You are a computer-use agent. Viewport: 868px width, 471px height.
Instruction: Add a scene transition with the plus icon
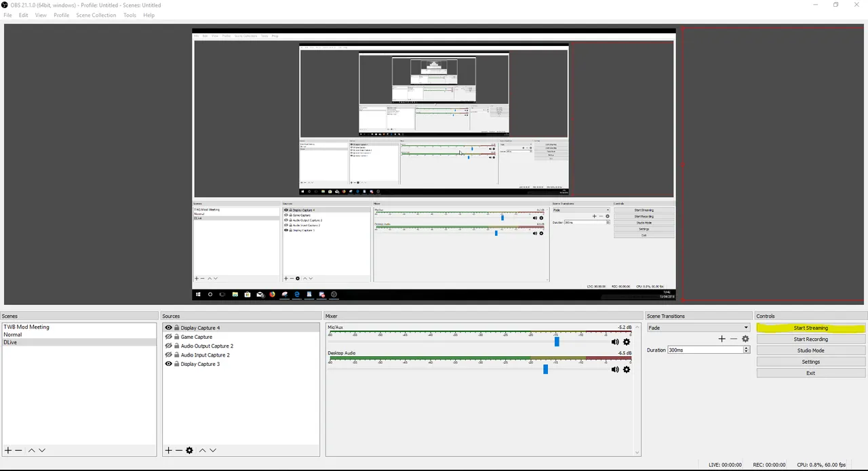[x=722, y=339]
